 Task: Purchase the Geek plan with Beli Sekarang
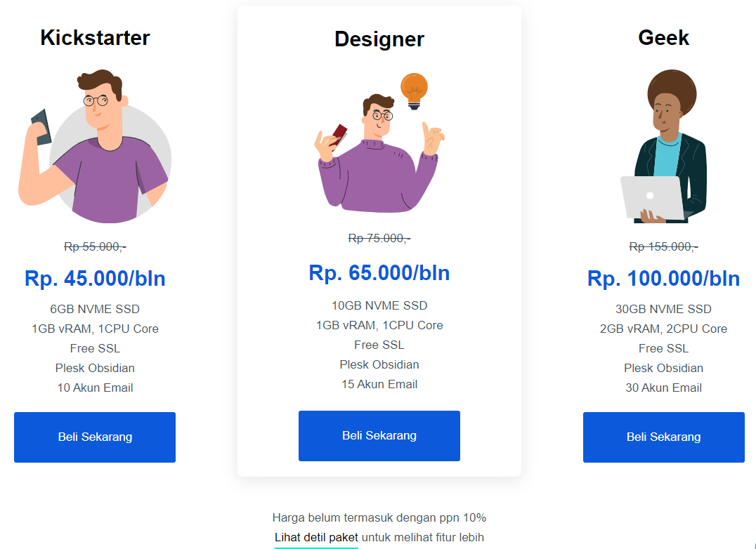click(x=664, y=437)
